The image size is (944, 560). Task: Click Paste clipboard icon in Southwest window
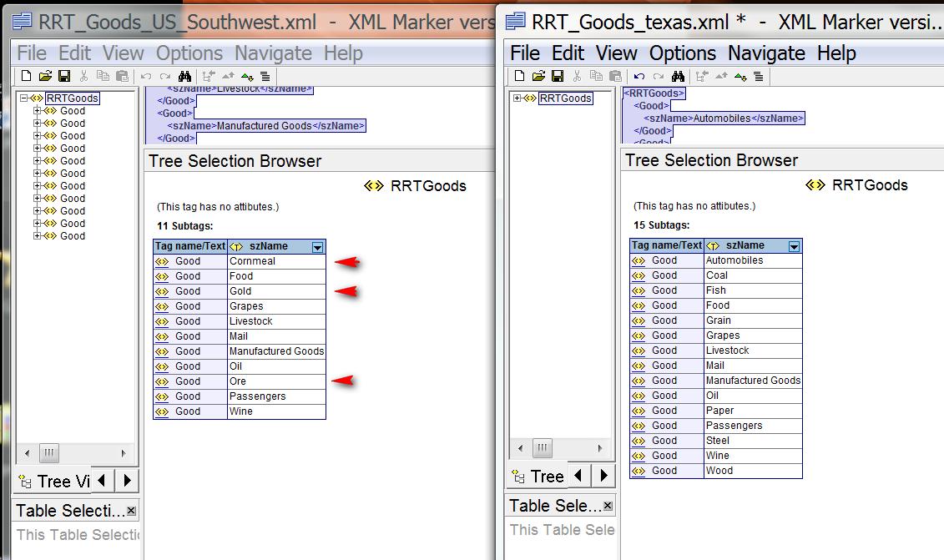tap(122, 76)
